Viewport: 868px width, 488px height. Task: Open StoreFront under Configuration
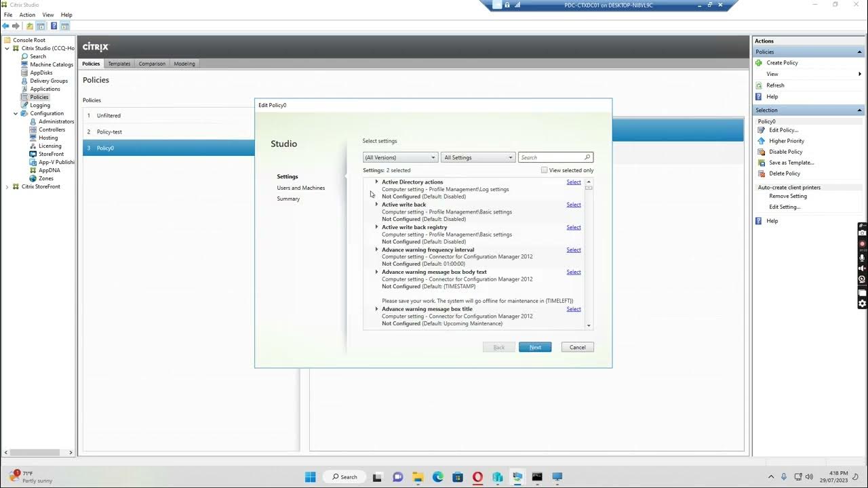51,154
